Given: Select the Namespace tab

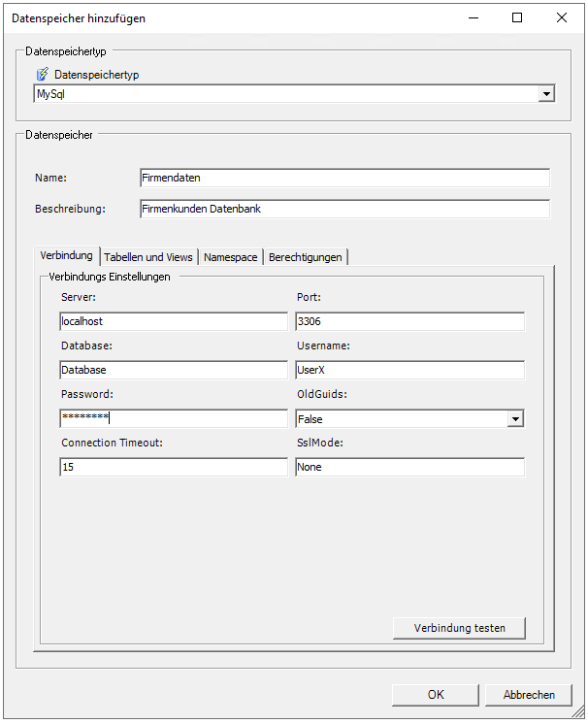Looking at the screenshot, I should click(x=230, y=257).
